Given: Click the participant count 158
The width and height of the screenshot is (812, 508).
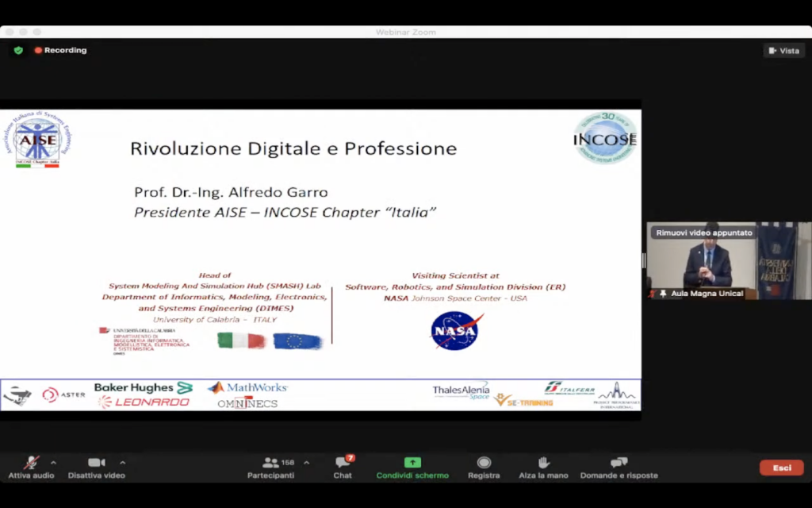Looking at the screenshot, I should [x=288, y=463].
